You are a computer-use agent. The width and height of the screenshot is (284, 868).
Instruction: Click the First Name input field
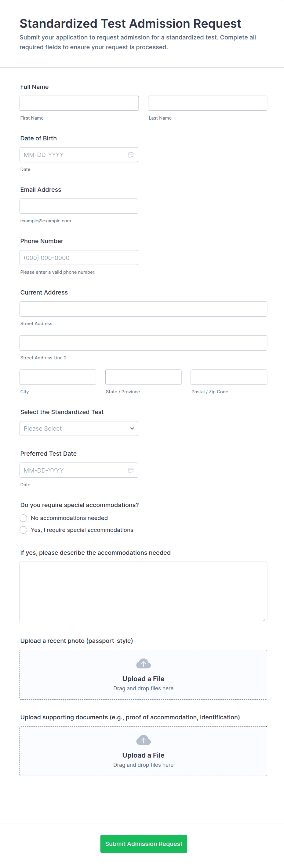click(x=79, y=103)
